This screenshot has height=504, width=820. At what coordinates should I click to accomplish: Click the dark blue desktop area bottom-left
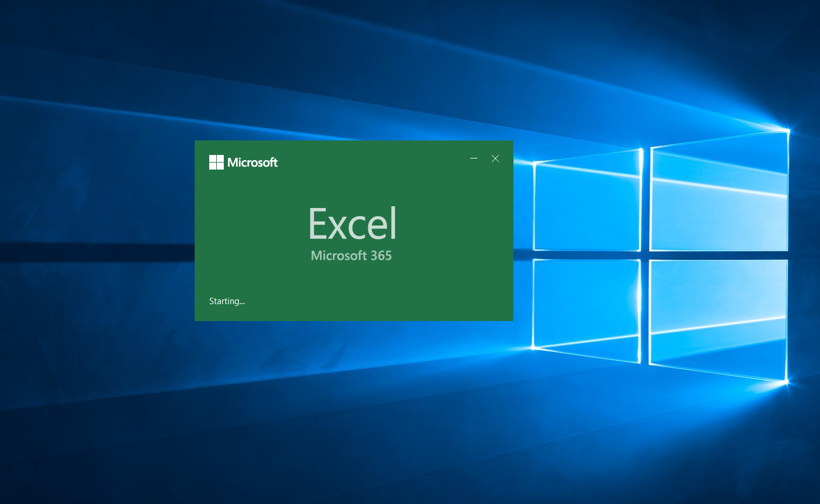[x=87, y=454]
